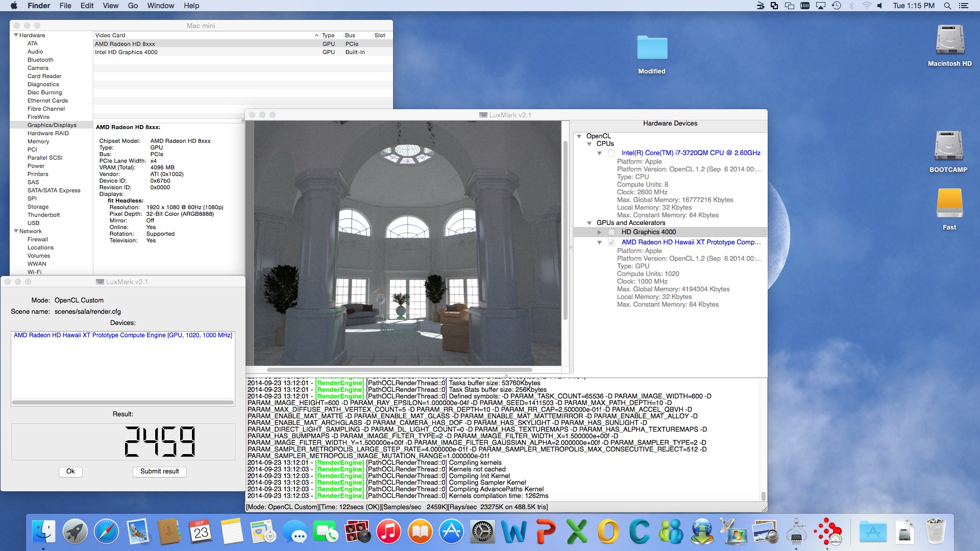The height and width of the screenshot is (551, 980).
Task: Click the menu bar clock Tue 1:15 PM
Action: [914, 6]
